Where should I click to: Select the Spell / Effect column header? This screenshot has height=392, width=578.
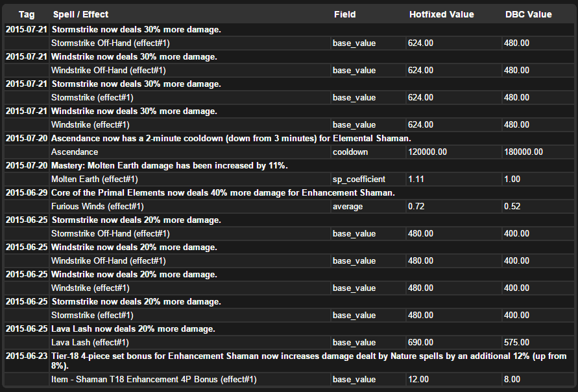(x=80, y=15)
